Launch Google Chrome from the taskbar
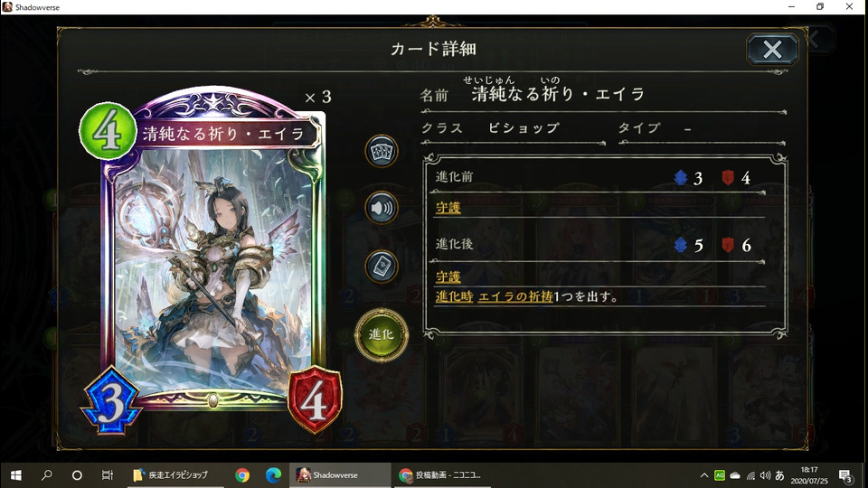 pos(242,474)
